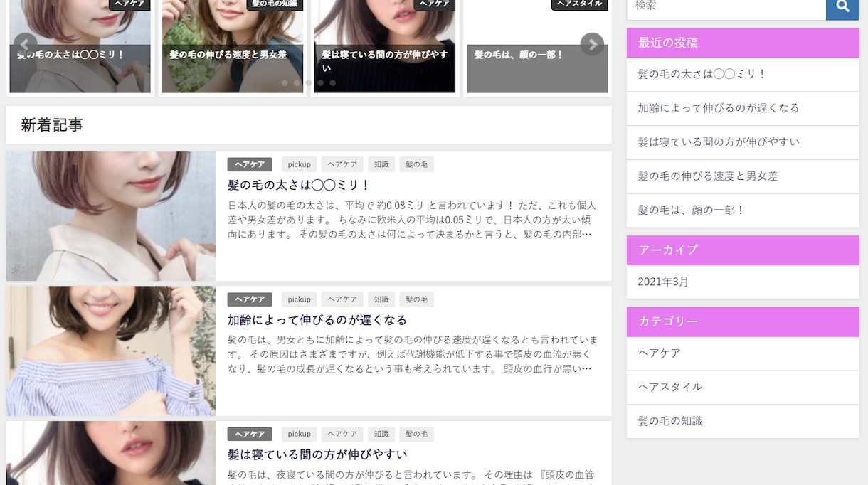Click the blue search magnifier button
868x485 pixels.
842,6
